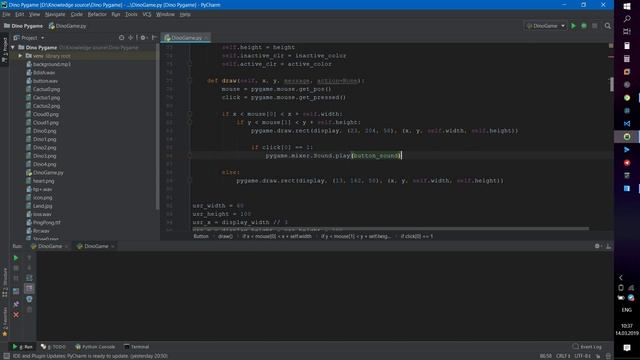Image resolution: width=640 pixels, height=360 pixels.
Task: Click DinoGame.py in the navigation bar
Action: pyautogui.click(x=67, y=26)
